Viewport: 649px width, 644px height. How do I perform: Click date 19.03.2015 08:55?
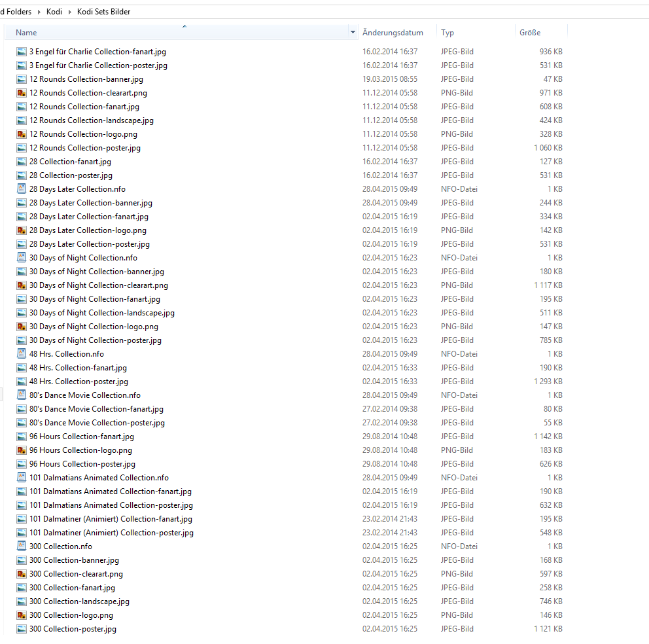click(390, 79)
